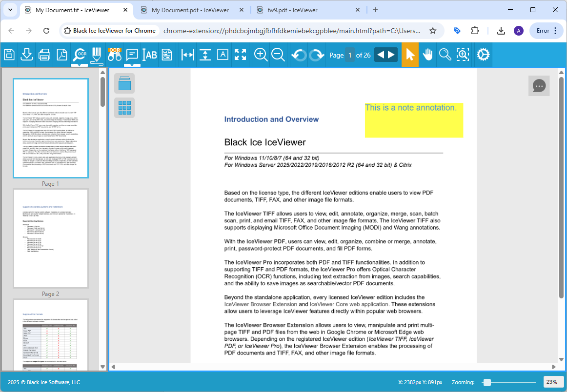Viewport: 567px width, 392px height.
Task: Select the text AB tool icon
Action: tap(149, 55)
